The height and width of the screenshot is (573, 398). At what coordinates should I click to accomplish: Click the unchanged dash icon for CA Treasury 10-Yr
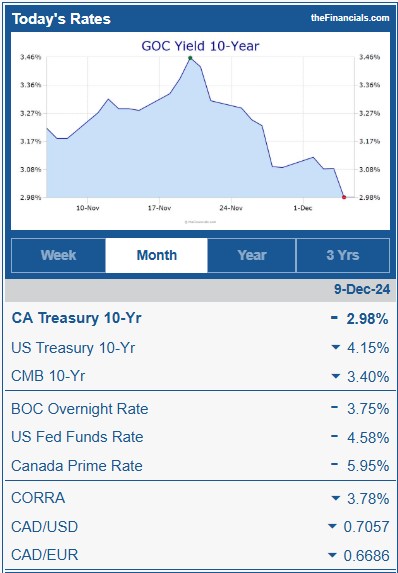334,318
